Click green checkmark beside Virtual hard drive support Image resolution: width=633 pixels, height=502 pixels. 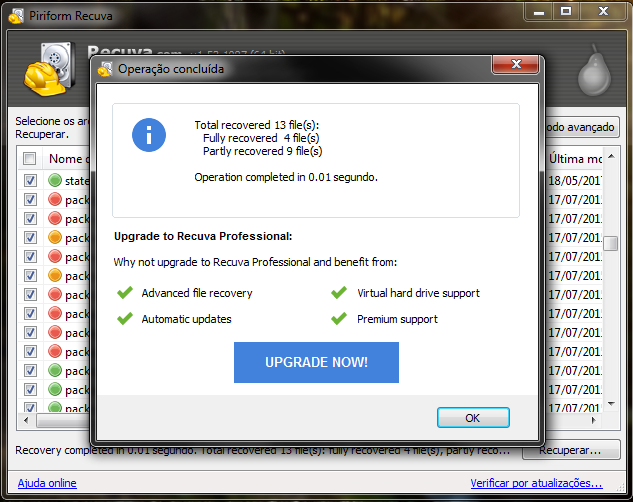[x=339, y=292]
